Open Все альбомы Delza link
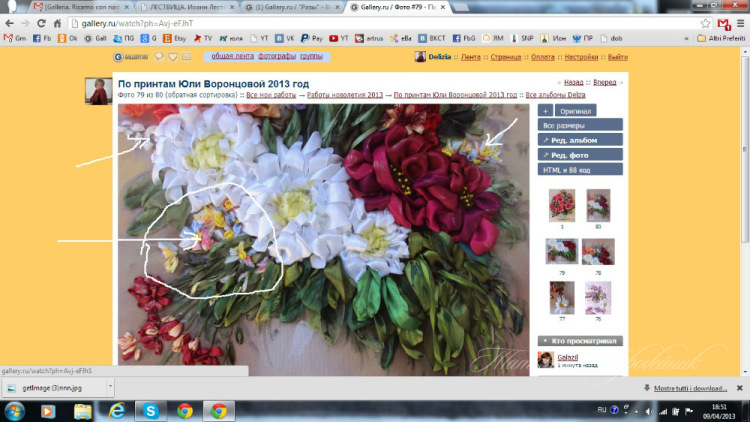Screen dimensions: 750x422 [555, 95]
